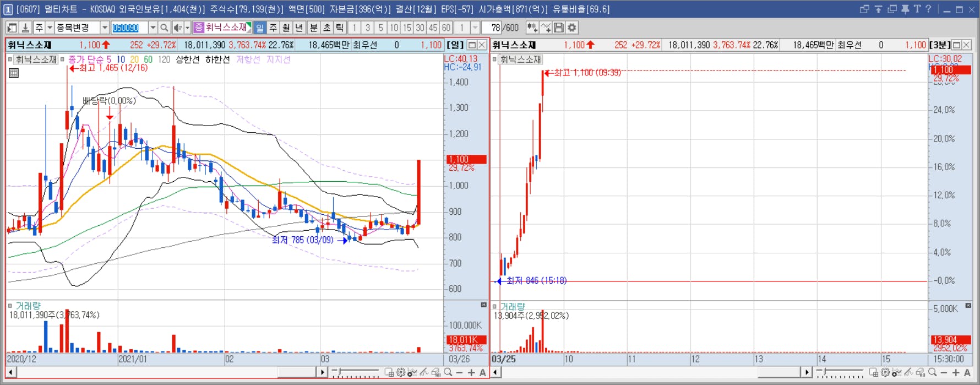Toggle the 거래량 indicator box on 3-minute chart

494,306
